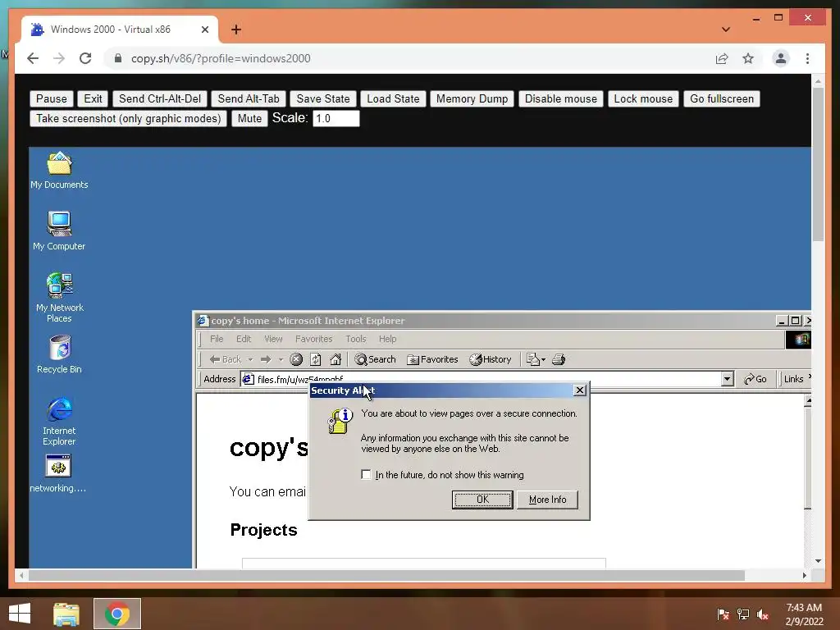The image size is (840, 630).
Task: Open My Network Places icon
Action: pyautogui.click(x=59, y=297)
